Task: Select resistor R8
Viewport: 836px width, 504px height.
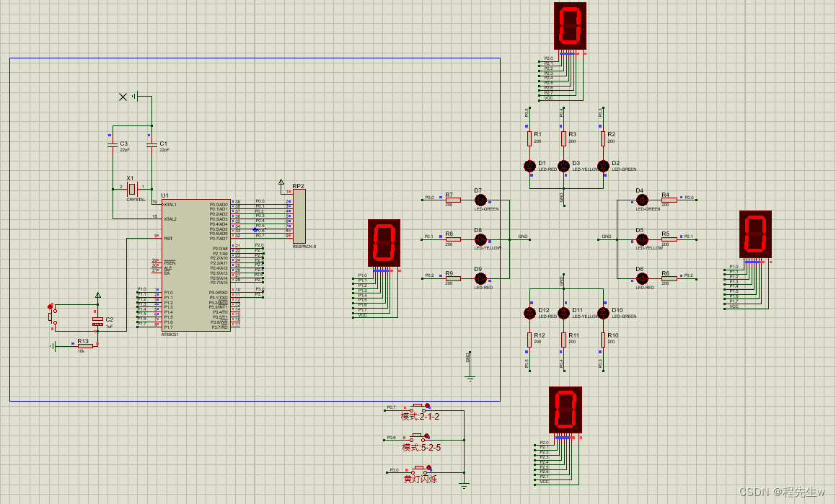Action: (453, 239)
